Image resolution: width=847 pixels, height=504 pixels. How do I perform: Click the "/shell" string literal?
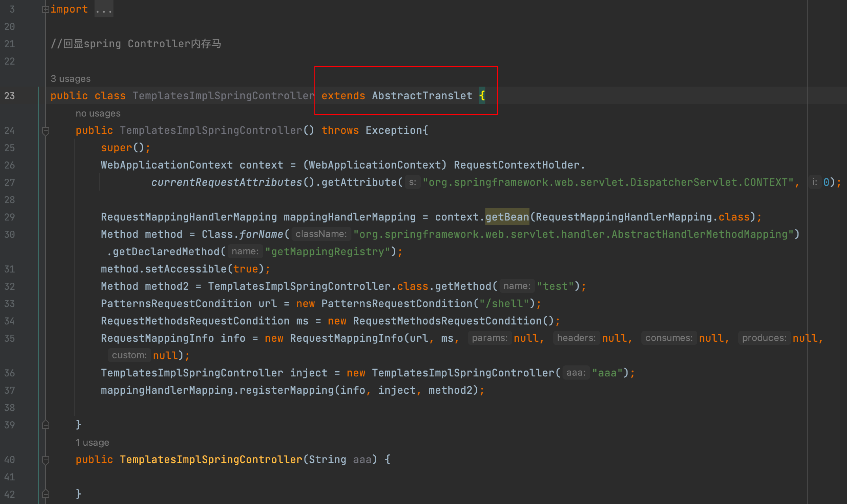tap(503, 304)
